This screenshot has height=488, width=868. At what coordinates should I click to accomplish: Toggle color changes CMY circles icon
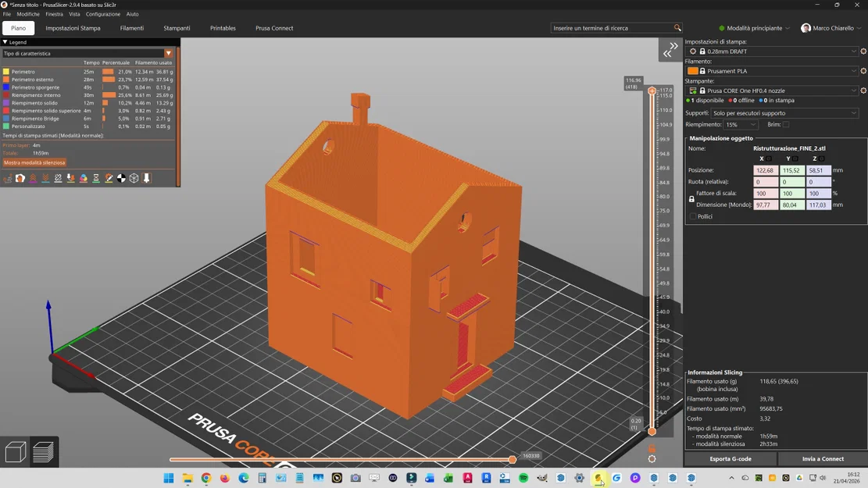[x=84, y=178]
